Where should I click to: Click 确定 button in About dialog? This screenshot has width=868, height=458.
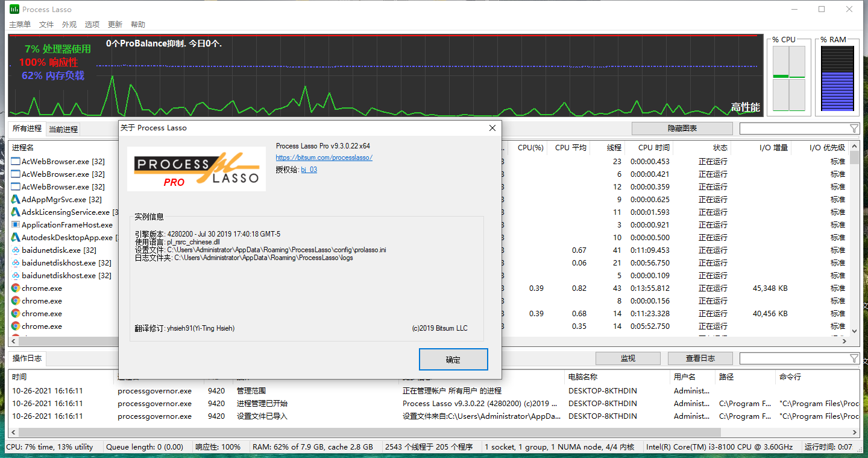point(453,360)
